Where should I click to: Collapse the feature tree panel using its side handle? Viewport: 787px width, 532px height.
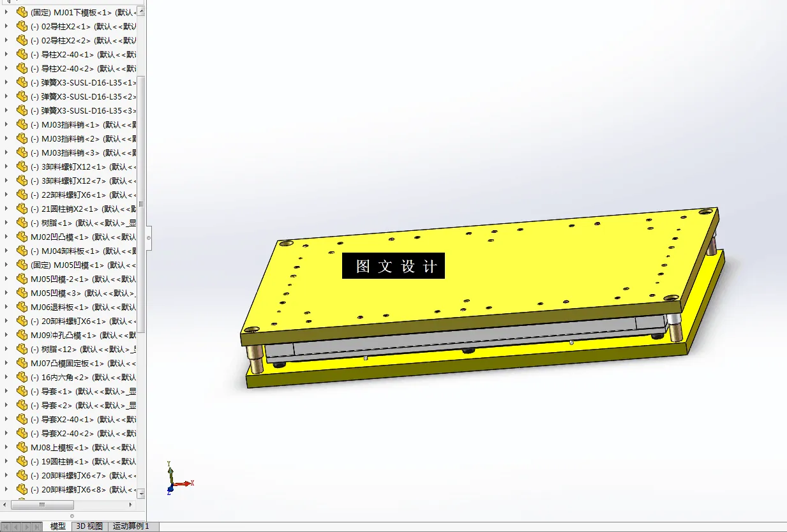[x=149, y=238]
